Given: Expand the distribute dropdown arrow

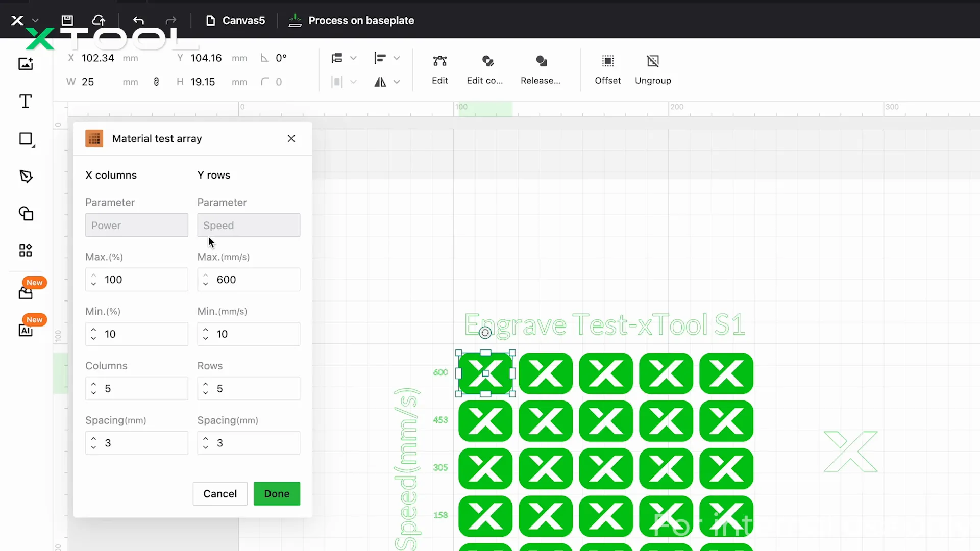Looking at the screenshot, I should (353, 82).
